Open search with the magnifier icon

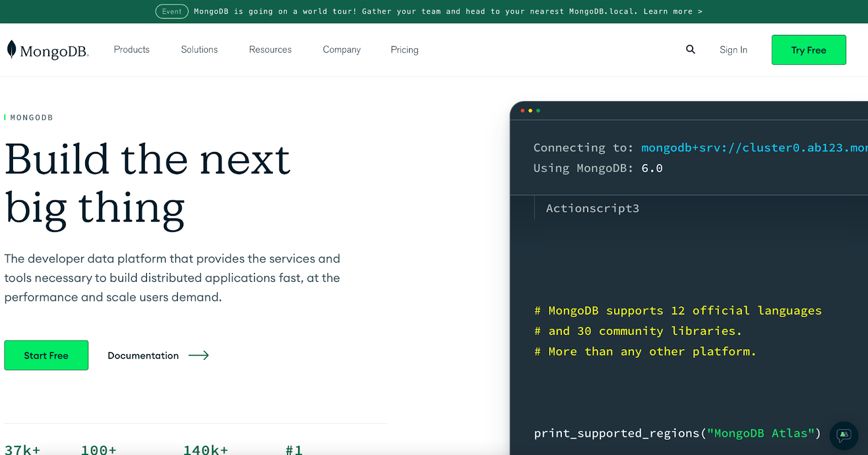[690, 49]
